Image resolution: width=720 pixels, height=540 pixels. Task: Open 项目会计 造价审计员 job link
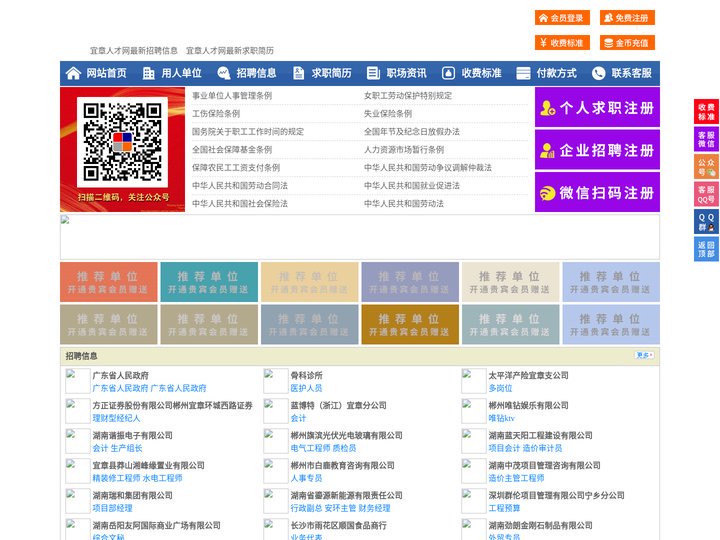pyautogui.click(x=525, y=448)
